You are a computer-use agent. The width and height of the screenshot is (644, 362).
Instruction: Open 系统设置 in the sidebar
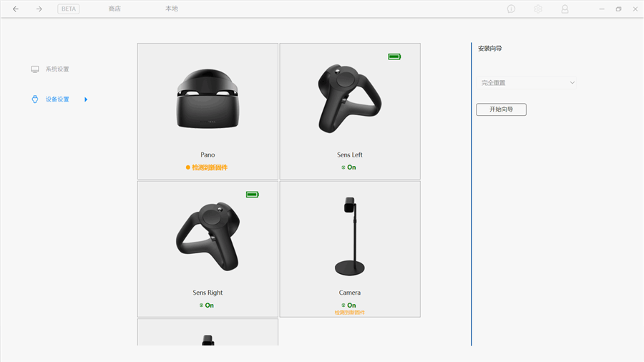click(x=57, y=69)
